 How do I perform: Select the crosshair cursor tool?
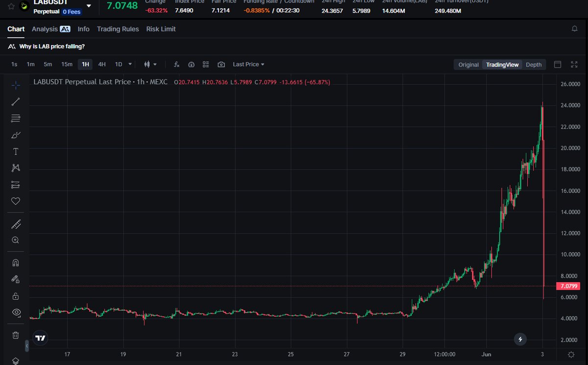[16, 85]
